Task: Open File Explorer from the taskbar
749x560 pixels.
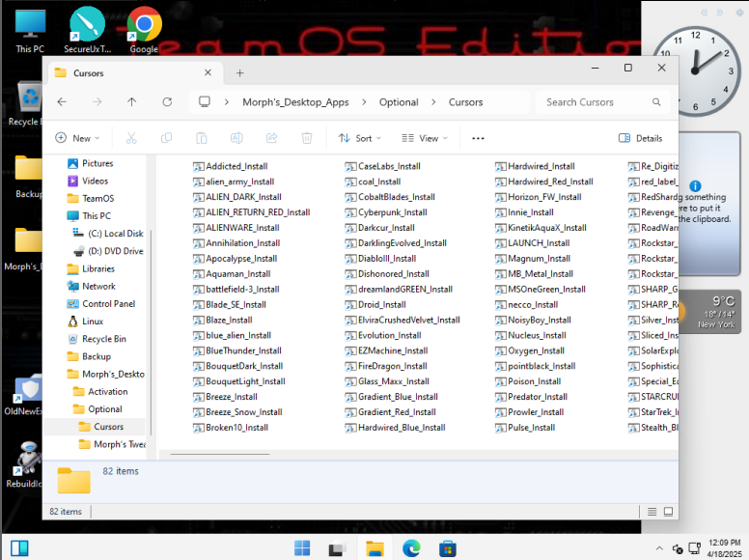Action: 374,548
